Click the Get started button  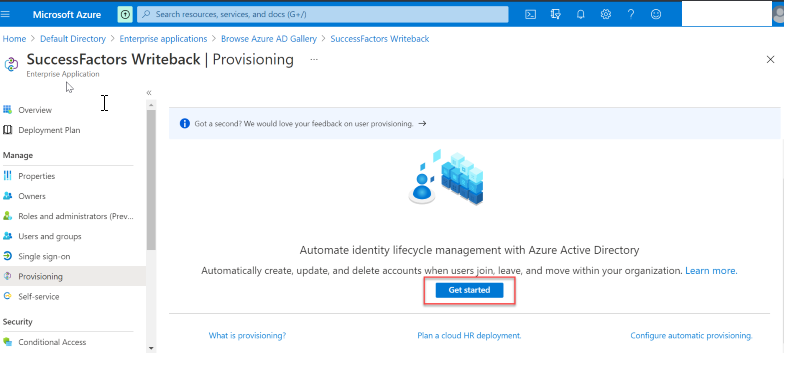point(469,290)
